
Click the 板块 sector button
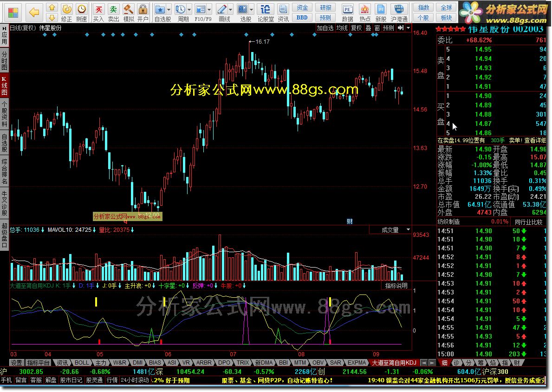(x=447, y=17)
